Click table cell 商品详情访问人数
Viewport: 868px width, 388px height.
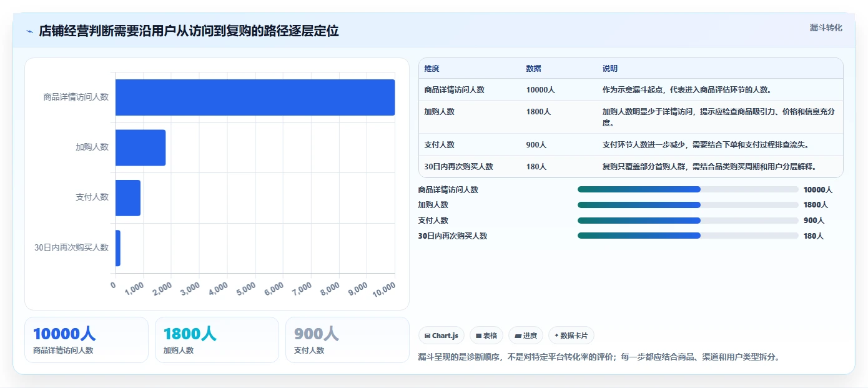click(454, 90)
